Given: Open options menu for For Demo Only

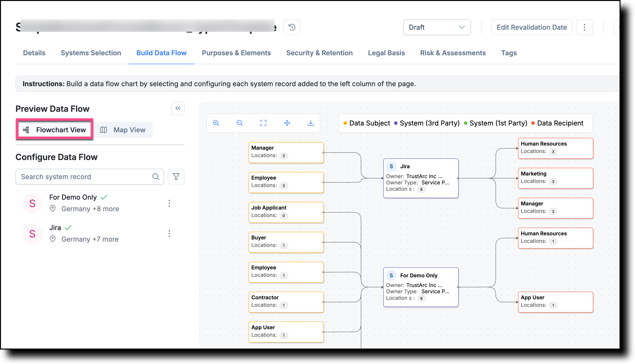Looking at the screenshot, I should pos(169,203).
